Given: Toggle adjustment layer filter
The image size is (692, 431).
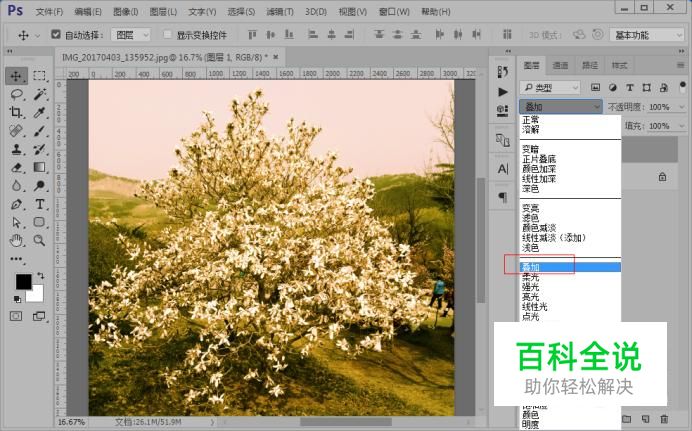Looking at the screenshot, I should pyautogui.click(x=613, y=87).
